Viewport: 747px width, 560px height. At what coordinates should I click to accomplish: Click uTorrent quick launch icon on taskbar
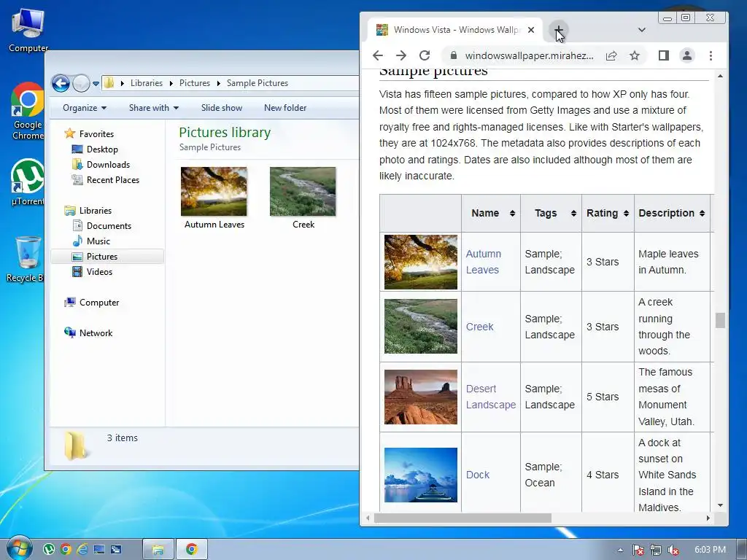click(49, 550)
